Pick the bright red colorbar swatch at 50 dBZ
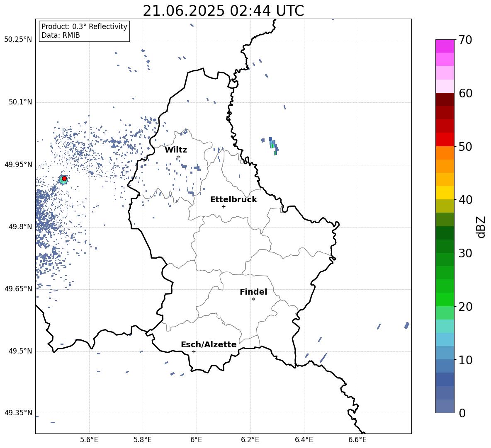 click(445, 140)
